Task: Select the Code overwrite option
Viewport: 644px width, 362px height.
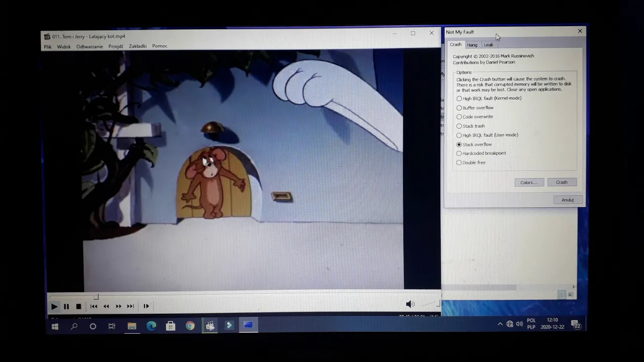Action: [x=475, y=117]
